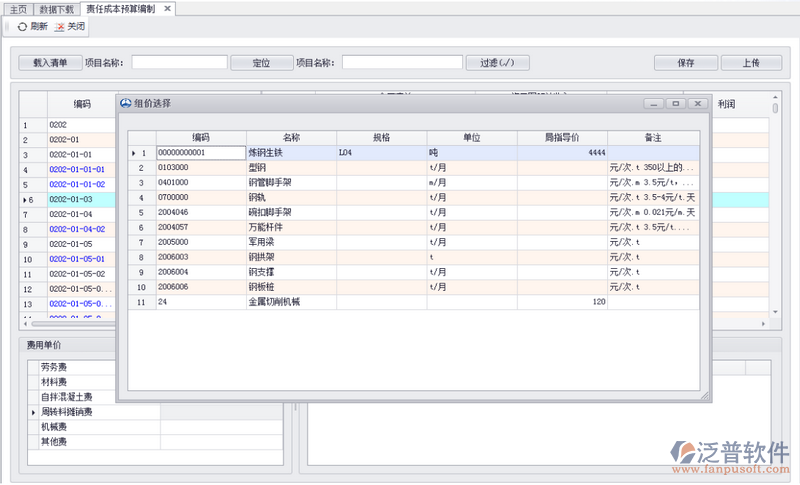Close the 责任成本预算编制 tab with its X

click(167, 8)
